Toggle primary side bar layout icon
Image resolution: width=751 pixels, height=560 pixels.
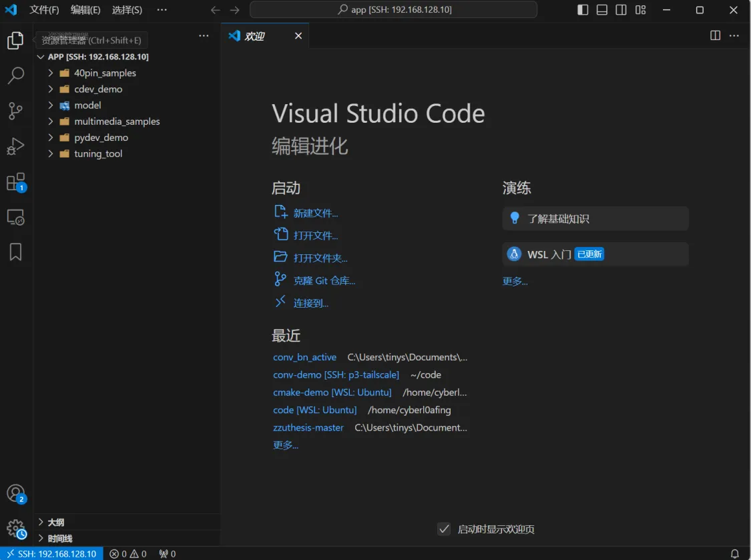pos(583,10)
